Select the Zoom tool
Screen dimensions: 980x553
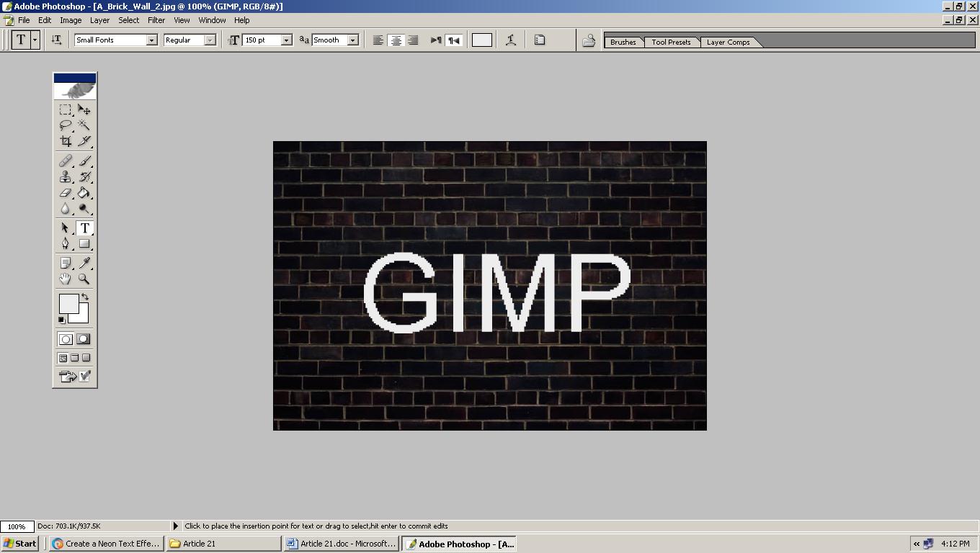84,279
